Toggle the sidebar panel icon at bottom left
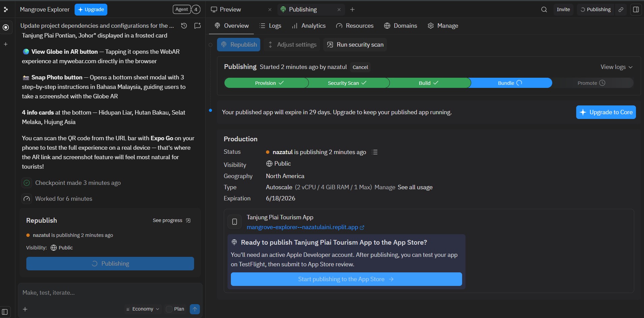The width and height of the screenshot is (644, 318). point(5,312)
